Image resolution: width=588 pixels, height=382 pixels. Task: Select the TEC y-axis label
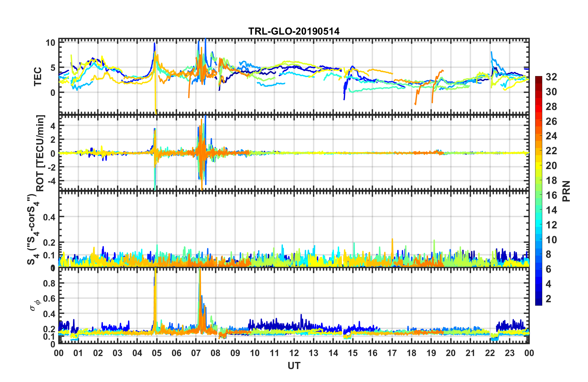coord(38,76)
